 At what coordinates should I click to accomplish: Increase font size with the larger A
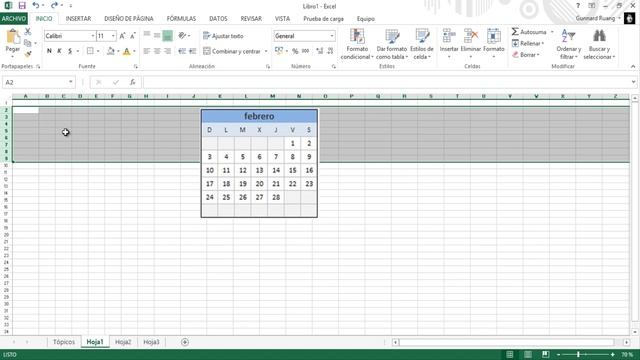122,36
